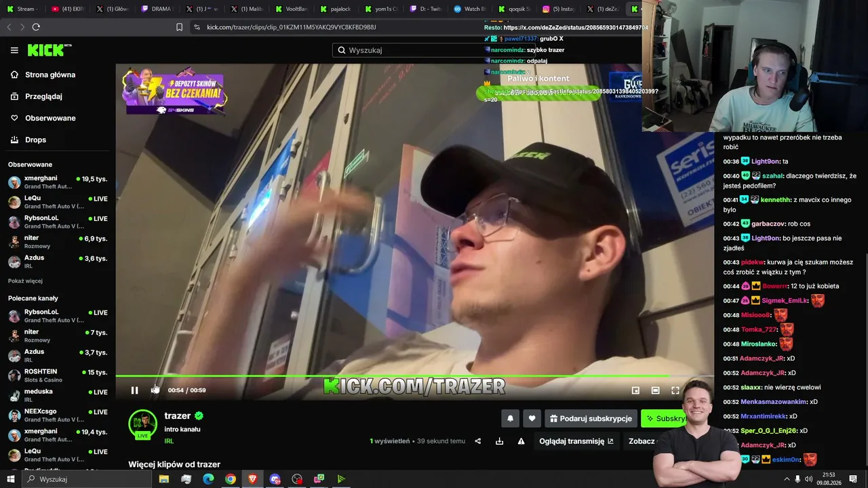Bookmark this page with the bookmark icon
The image size is (868, 488).
(179, 27)
